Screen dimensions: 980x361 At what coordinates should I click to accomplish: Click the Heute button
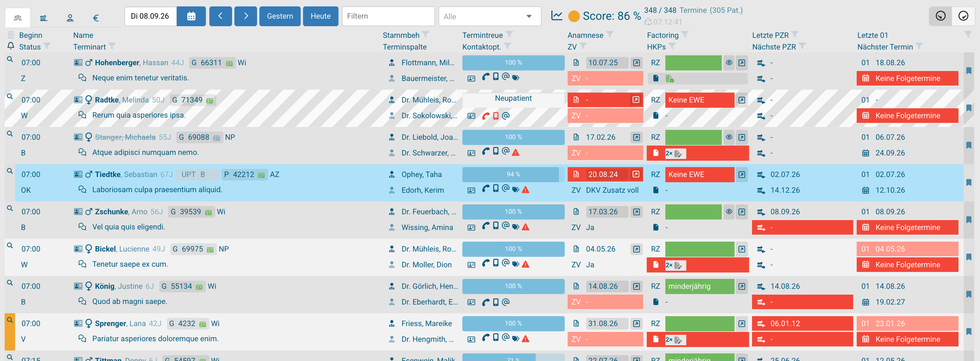pos(320,16)
